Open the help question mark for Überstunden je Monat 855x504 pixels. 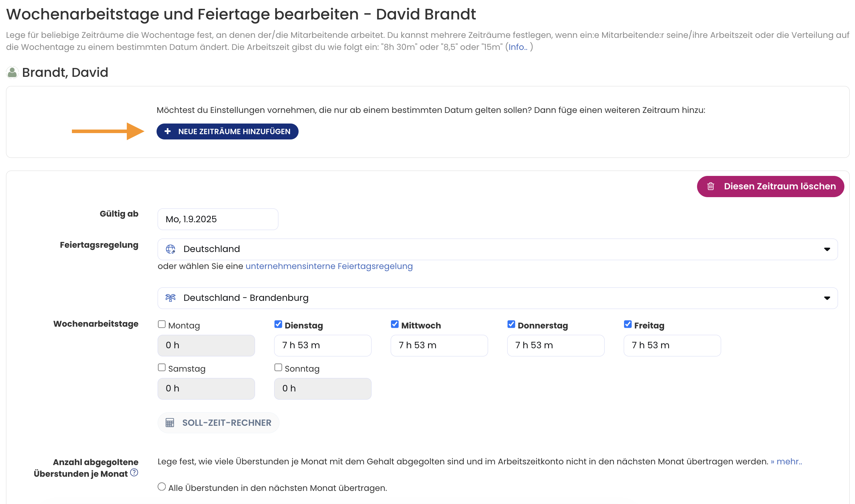(134, 472)
